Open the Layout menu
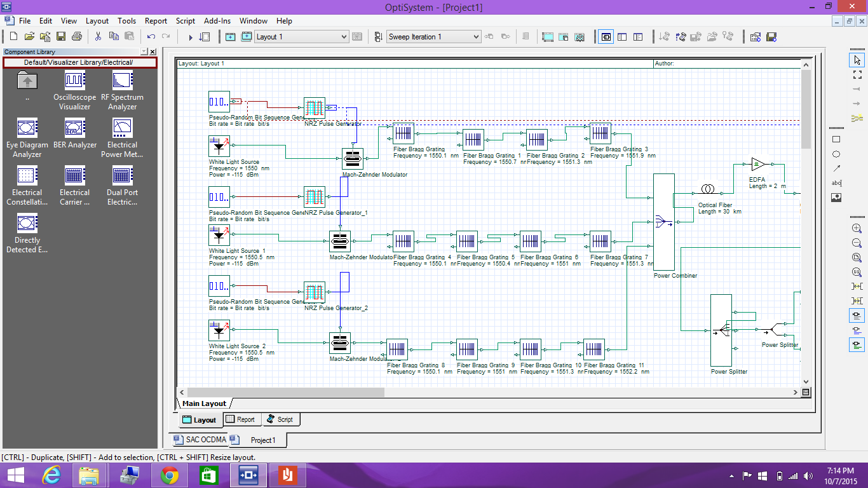 (97, 21)
